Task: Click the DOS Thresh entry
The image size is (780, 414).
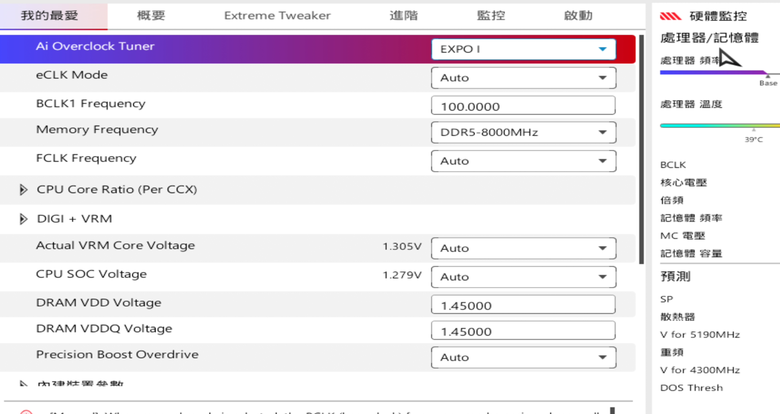Action: pyautogui.click(x=691, y=388)
